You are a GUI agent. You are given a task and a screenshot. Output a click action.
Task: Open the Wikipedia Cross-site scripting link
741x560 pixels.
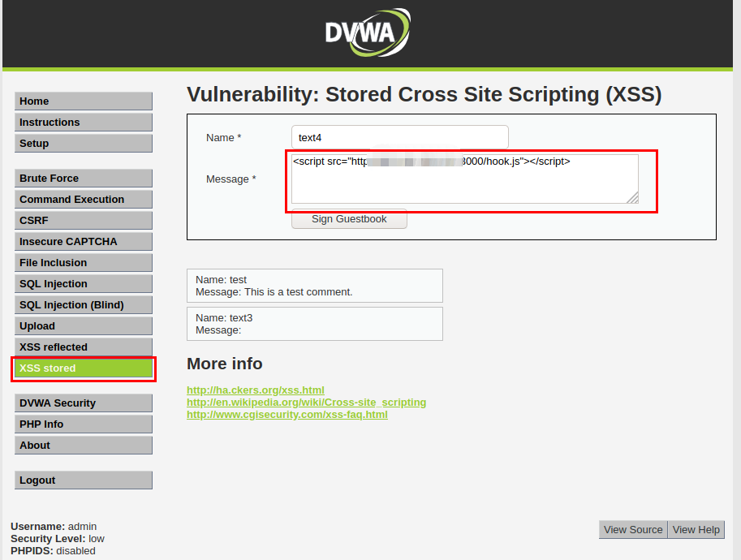tap(306, 403)
